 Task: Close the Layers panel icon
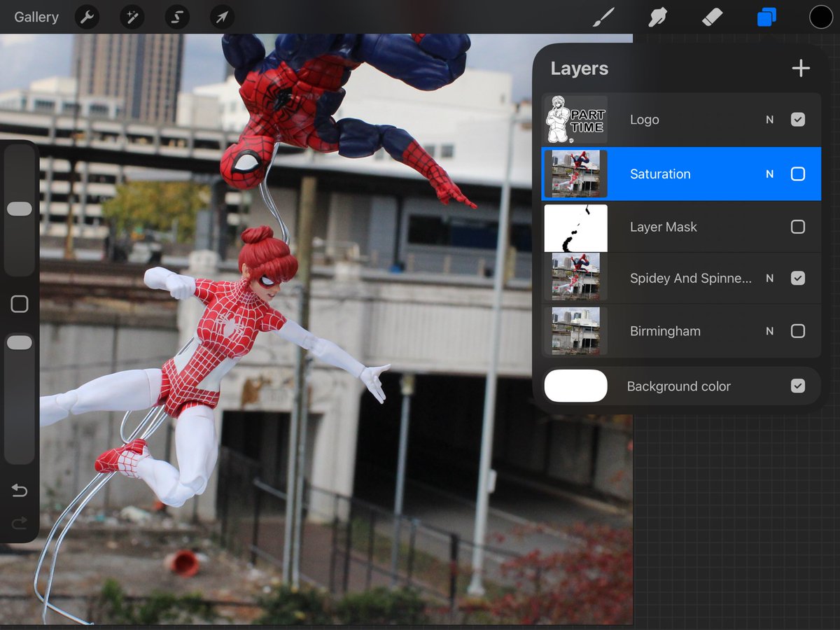tap(766, 17)
